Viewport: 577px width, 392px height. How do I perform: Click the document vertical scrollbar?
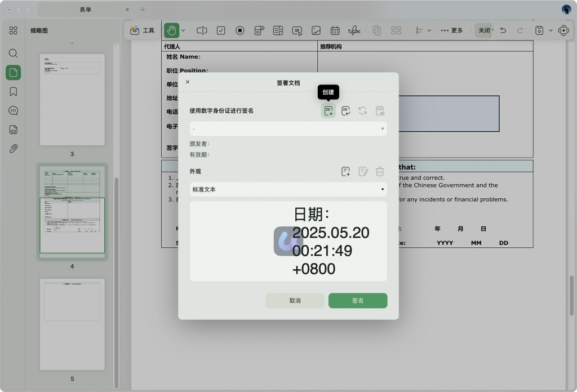point(571,295)
